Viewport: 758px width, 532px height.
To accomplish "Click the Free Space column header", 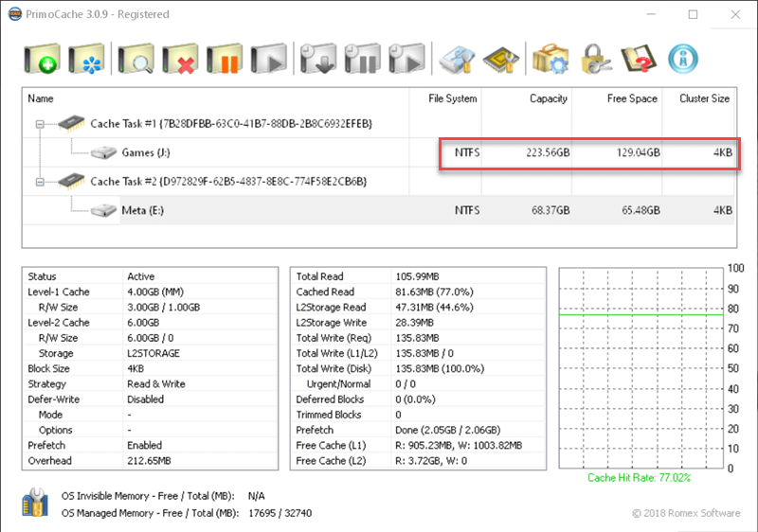I will [x=617, y=98].
